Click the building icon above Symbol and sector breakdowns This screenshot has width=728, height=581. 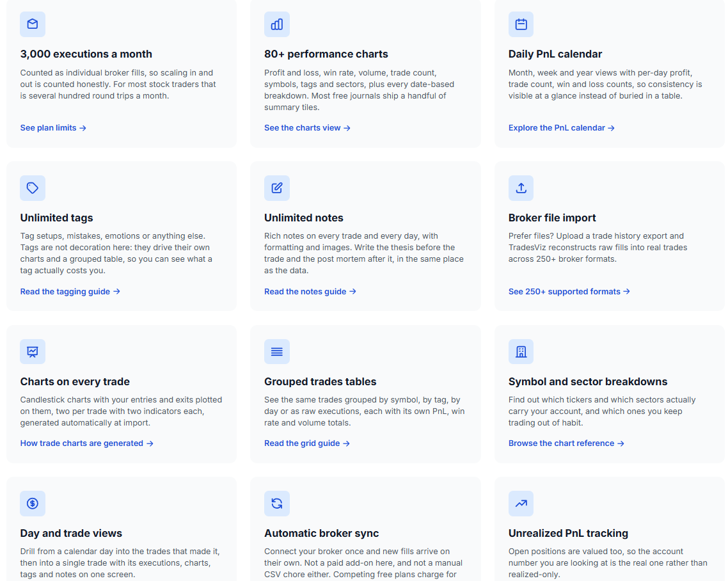(x=521, y=351)
